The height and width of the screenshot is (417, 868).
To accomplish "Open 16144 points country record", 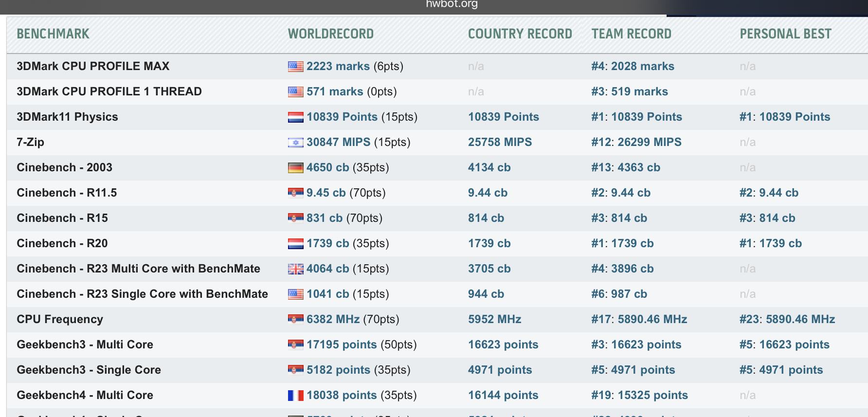I will (503, 395).
